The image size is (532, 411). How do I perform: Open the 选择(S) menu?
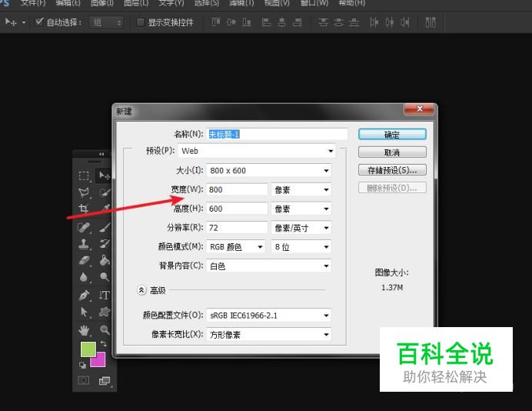(206, 3)
